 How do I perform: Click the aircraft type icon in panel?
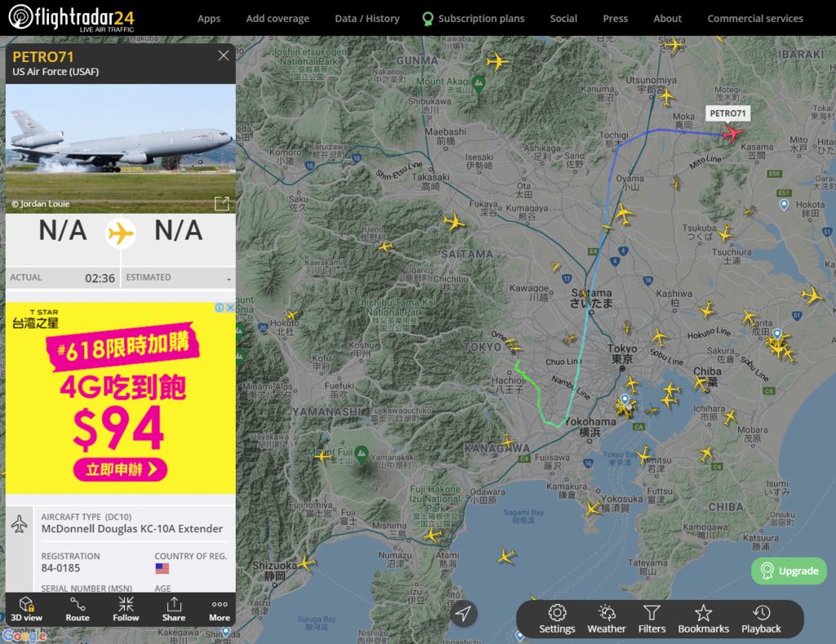(x=20, y=523)
